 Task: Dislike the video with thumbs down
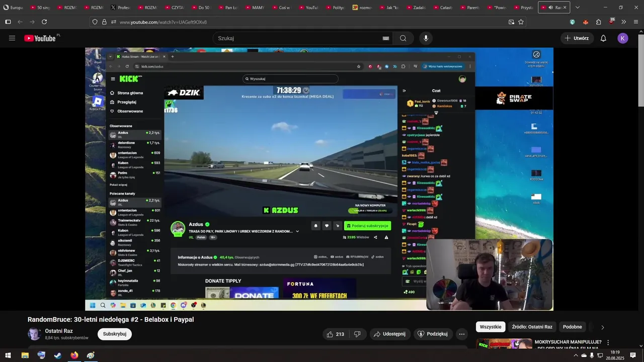pos(358,334)
